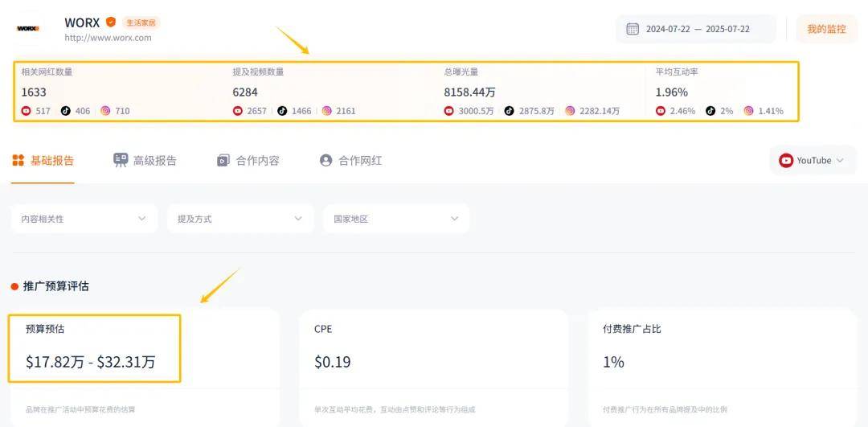Click the 合作内容 video stack icon
Screen dimensions: 868x427
pos(223,161)
